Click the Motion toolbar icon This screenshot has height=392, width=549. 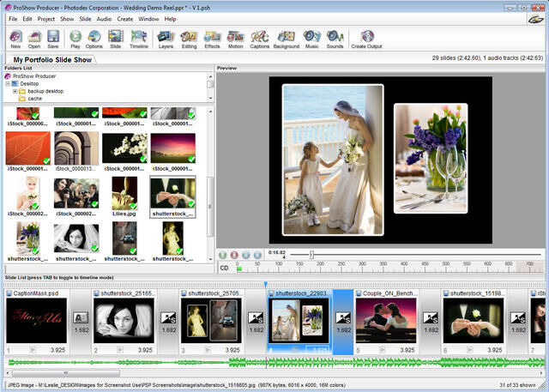coord(235,37)
